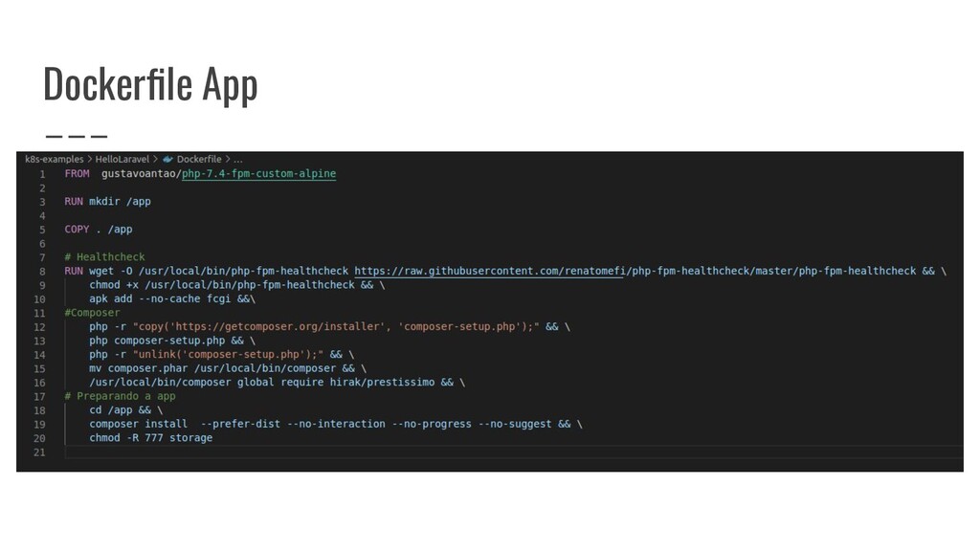Click 'apk add --no-cache fcgi' line
Image resolution: width=980 pixels, height=551 pixels.
[x=172, y=298]
